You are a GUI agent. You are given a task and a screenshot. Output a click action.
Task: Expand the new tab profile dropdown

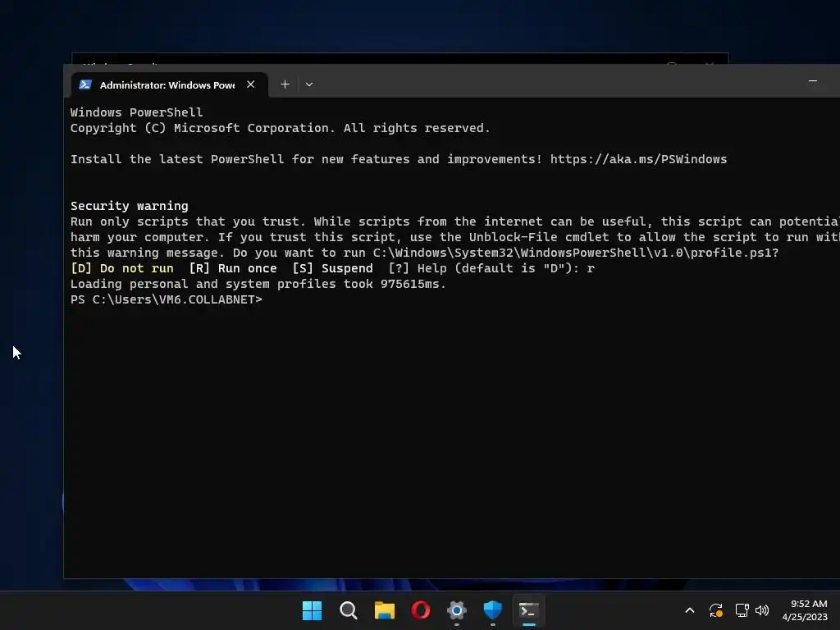pos(309,84)
